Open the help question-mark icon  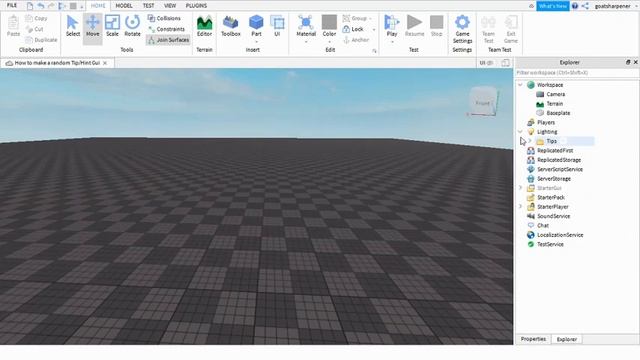pyautogui.click(x=575, y=6)
